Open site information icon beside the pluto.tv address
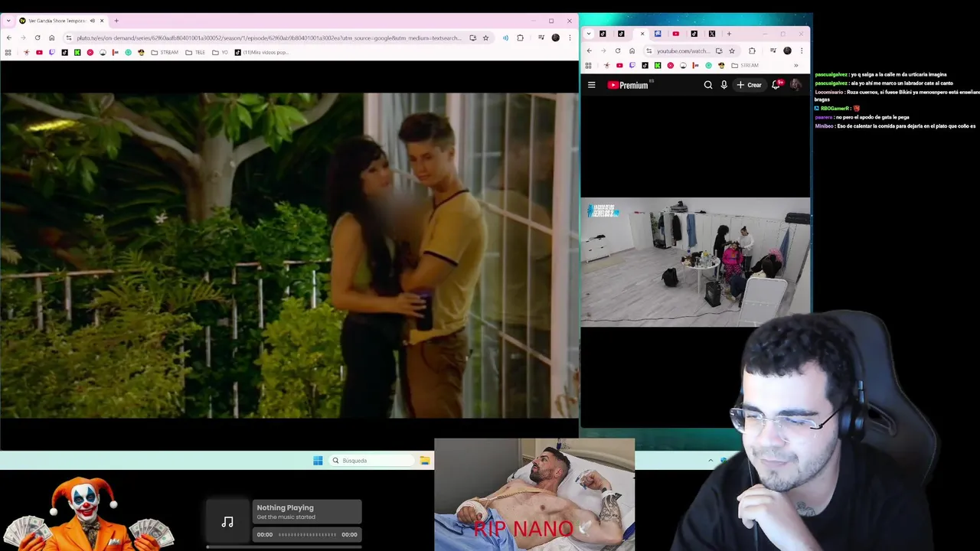This screenshot has width=980, height=551. click(x=69, y=37)
